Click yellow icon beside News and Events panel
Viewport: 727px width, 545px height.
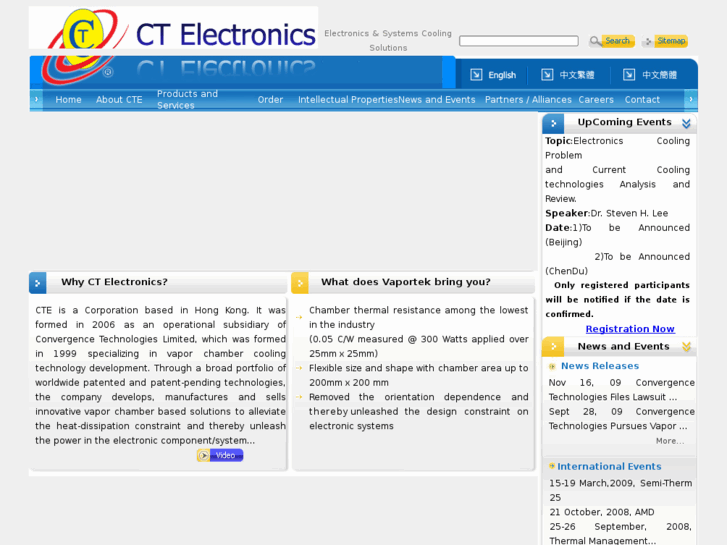point(553,346)
